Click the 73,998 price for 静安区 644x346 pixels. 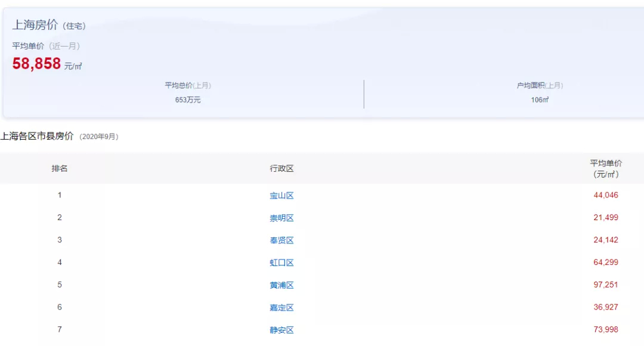click(x=606, y=329)
